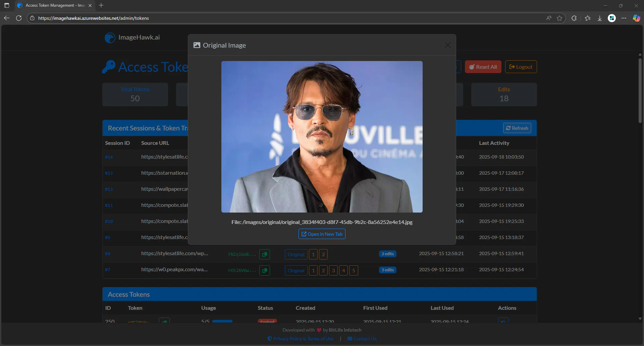The image size is (644, 346).
Task: View Original image for session #8
Action: point(296,254)
